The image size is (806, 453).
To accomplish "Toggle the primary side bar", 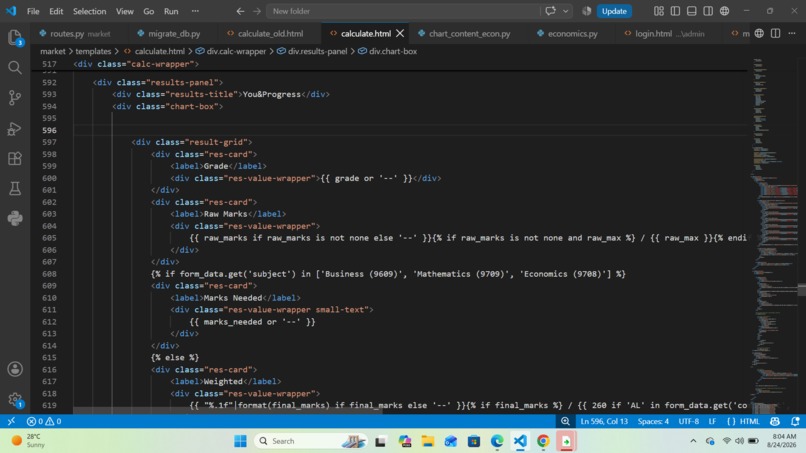I will pos(675,11).
